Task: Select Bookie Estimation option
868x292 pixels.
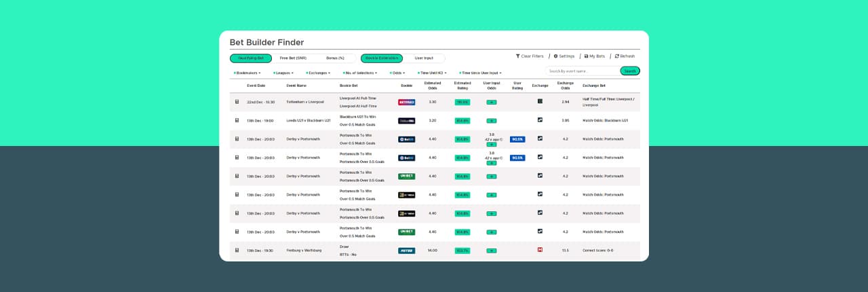Action: coord(382,58)
